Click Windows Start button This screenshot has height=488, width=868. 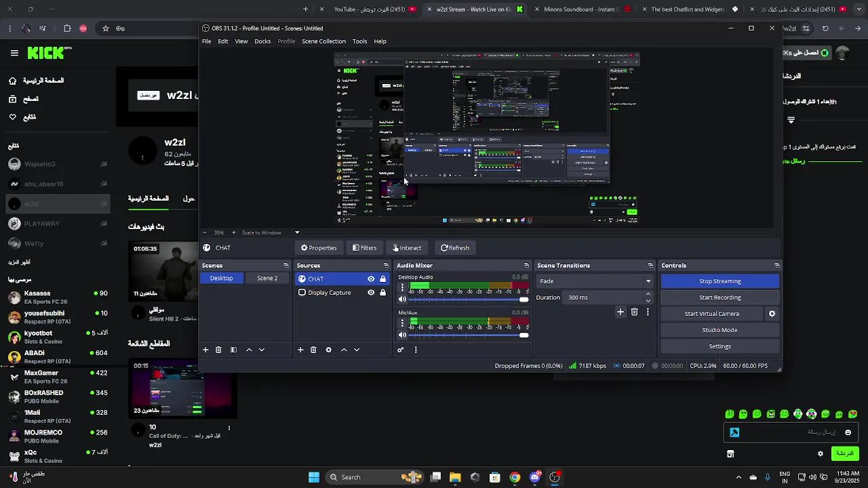pyautogui.click(x=314, y=477)
